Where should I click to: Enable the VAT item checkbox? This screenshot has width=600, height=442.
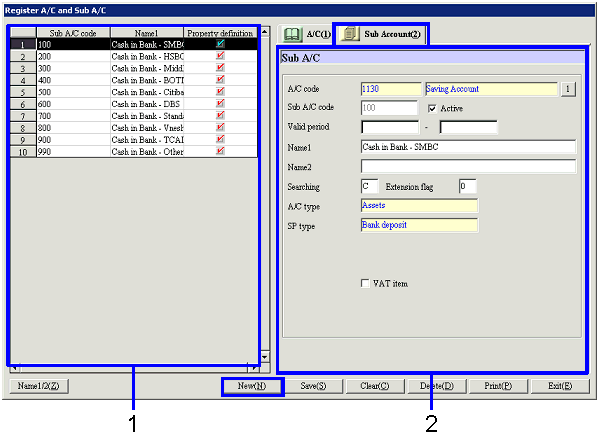click(x=365, y=284)
